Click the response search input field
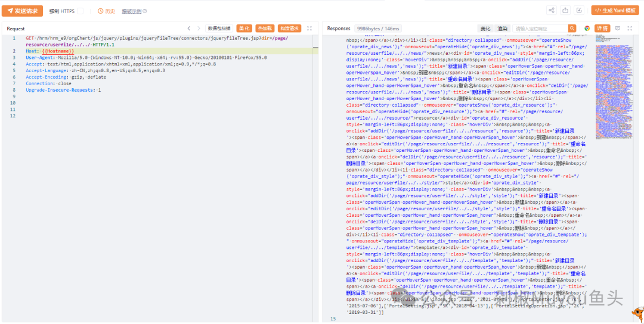 tap(540, 28)
